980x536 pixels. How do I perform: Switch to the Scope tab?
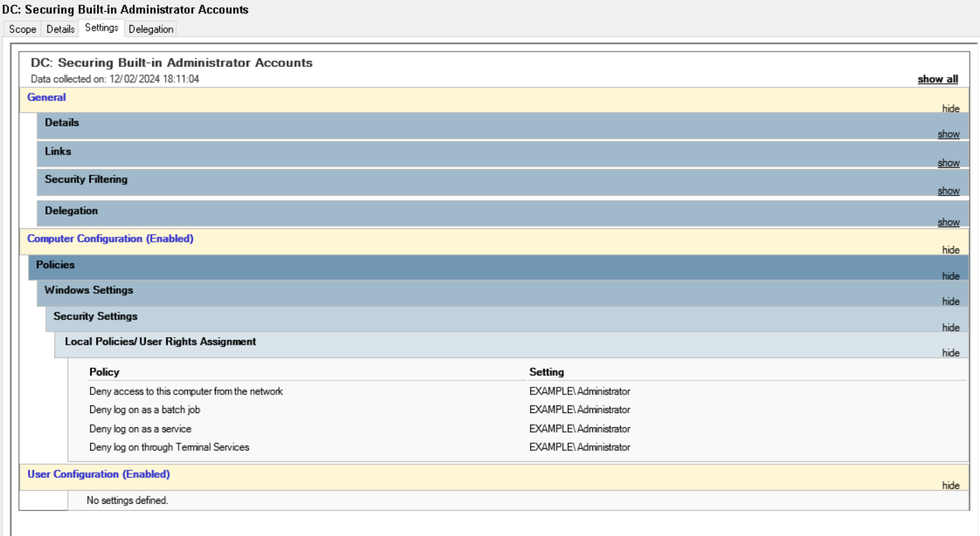[22, 29]
